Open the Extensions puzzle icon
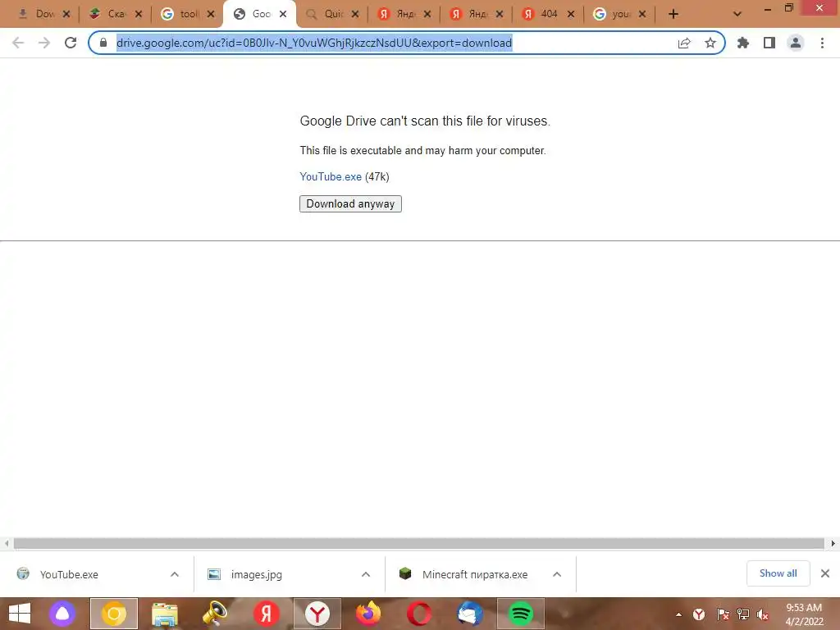The image size is (840, 630). coord(743,43)
